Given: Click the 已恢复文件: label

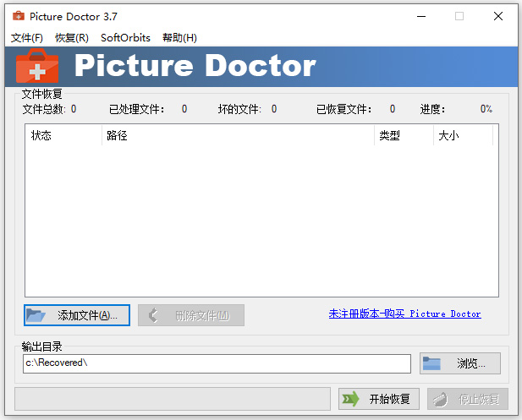Looking at the screenshot, I should 343,109.
